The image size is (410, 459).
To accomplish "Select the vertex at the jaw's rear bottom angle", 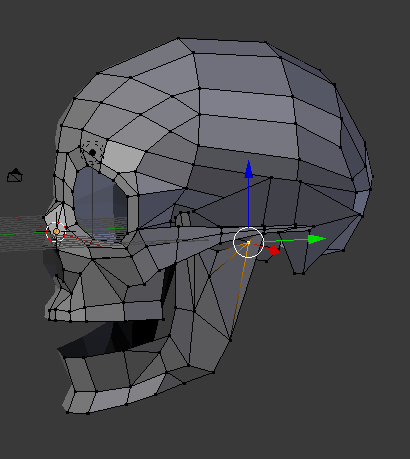I will click(x=214, y=372).
